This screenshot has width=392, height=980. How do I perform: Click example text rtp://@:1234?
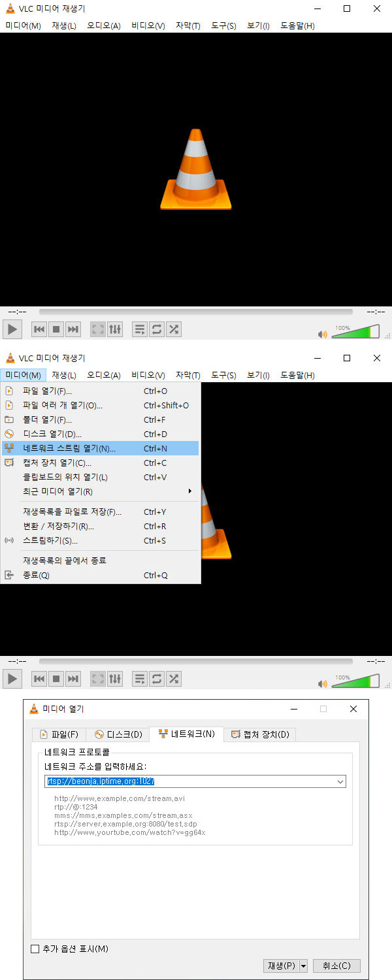[x=76, y=807]
